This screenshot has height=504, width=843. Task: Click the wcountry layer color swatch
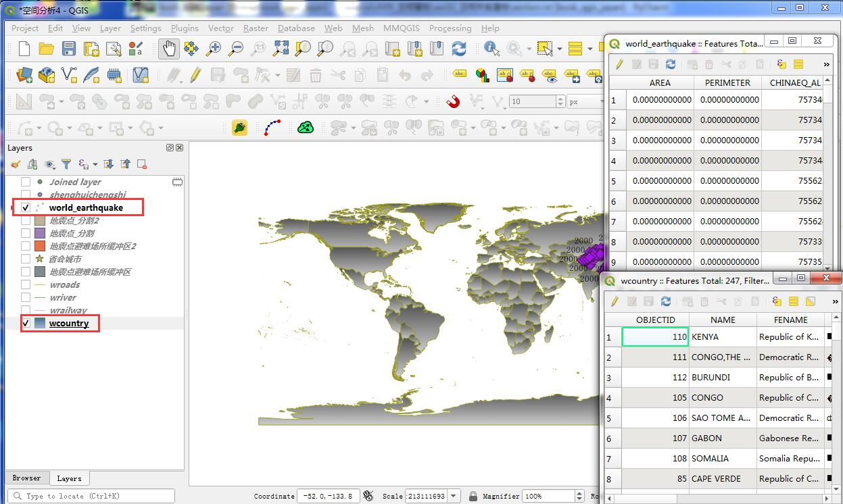(40, 324)
